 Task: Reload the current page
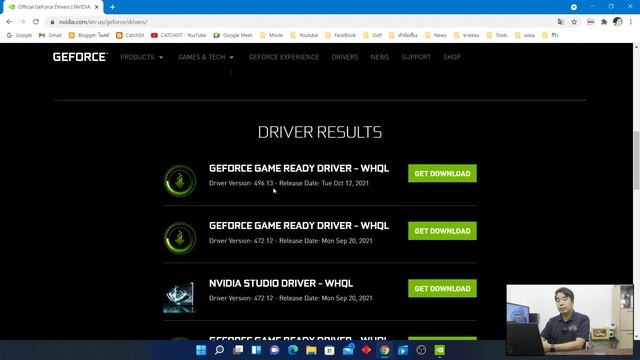(36, 22)
